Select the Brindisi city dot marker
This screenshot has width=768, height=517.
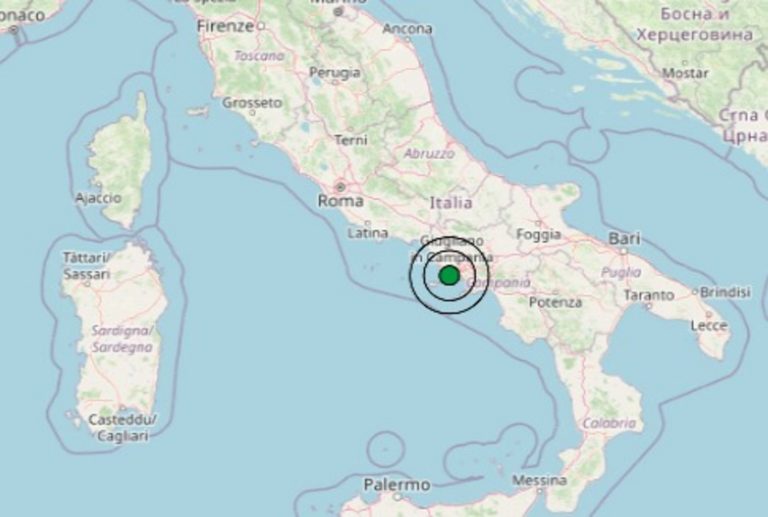[695, 292]
